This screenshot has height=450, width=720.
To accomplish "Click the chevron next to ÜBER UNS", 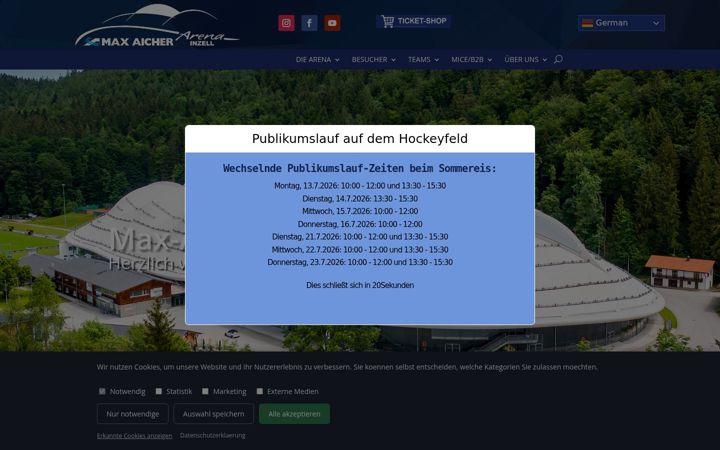I will [x=545, y=60].
